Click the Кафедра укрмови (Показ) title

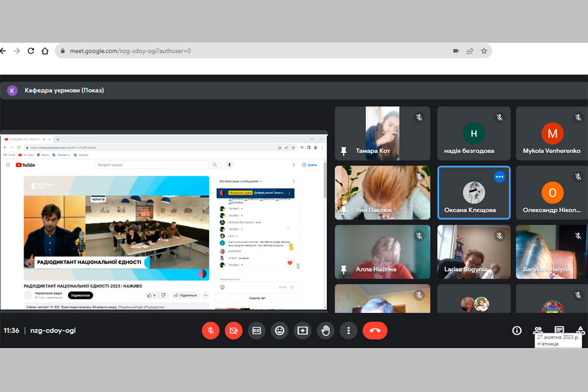point(64,90)
